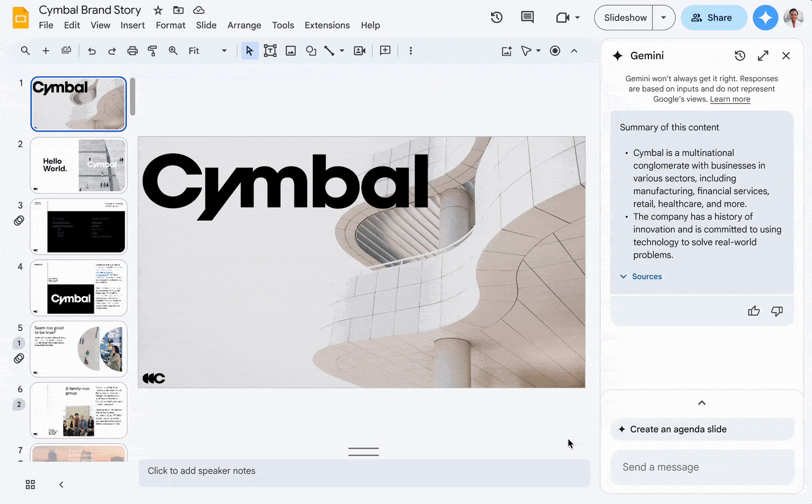Open version history clock icon
Screen dimensions: 812x504
[497, 18]
